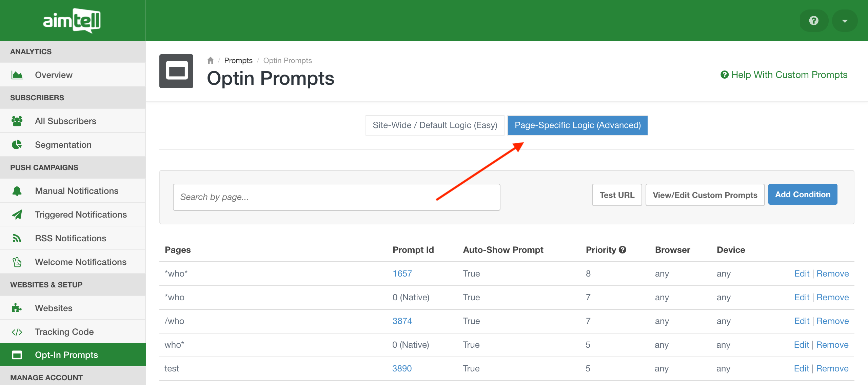Click in the Search by page field
868x385 pixels.
[336, 197]
